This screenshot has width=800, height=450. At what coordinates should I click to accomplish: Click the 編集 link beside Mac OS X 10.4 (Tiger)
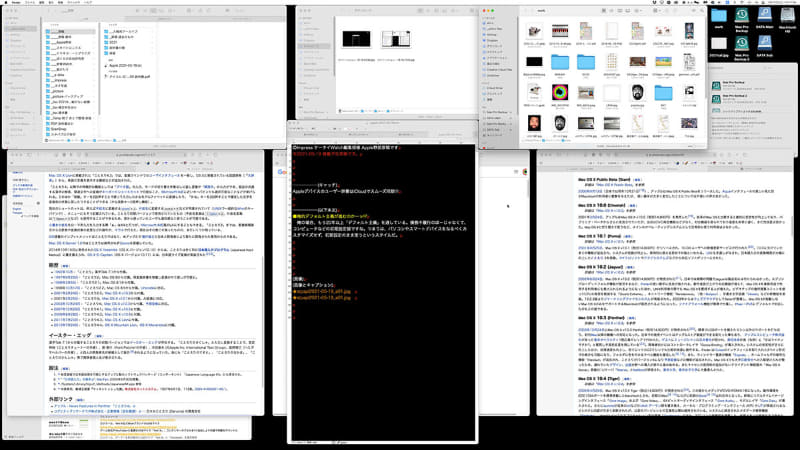pos(627,379)
